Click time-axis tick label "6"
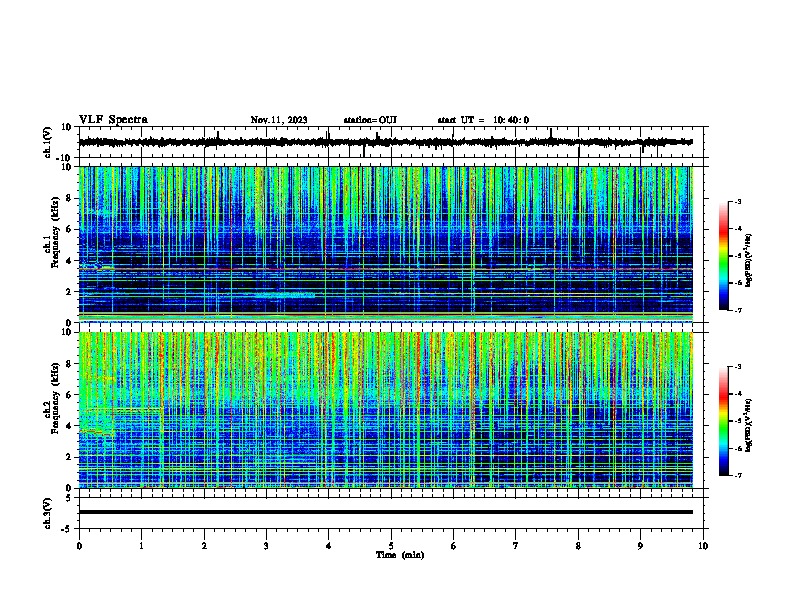This screenshot has width=792, height=612. (x=453, y=546)
